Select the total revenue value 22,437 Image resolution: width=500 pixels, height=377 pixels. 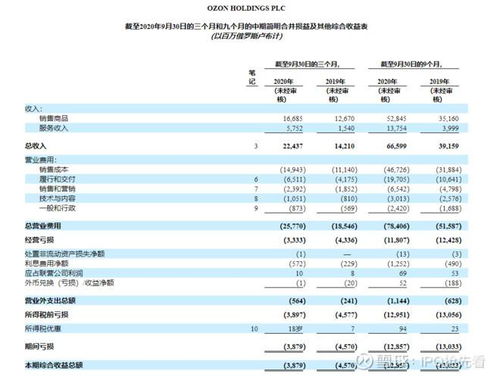pyautogui.click(x=293, y=146)
